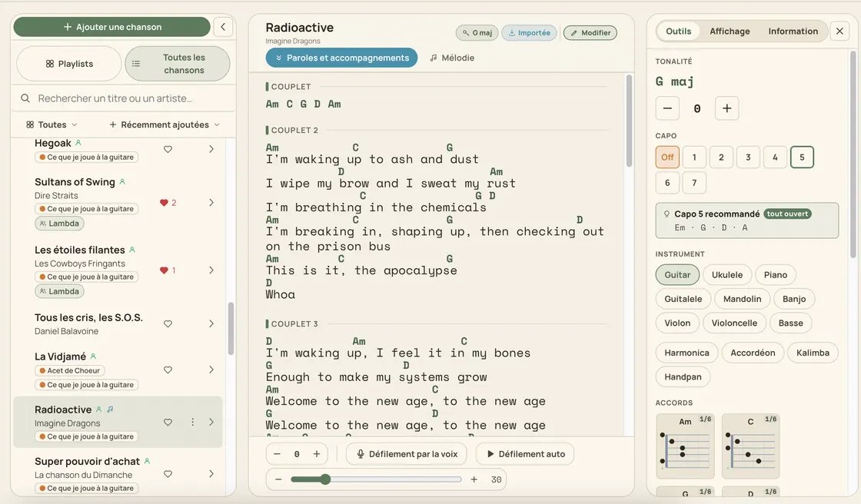Favorite the Hegoak song
The height and width of the screenshot is (504, 861).
[x=168, y=149]
